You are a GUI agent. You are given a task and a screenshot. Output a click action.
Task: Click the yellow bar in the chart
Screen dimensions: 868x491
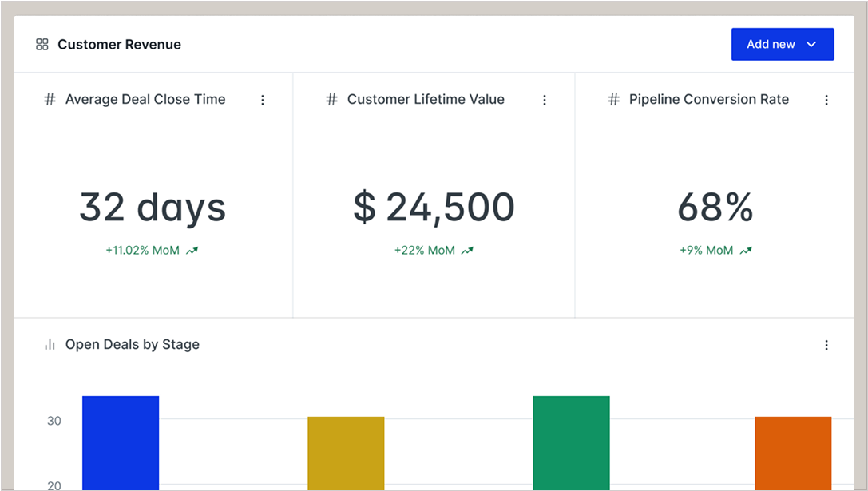tap(346, 453)
